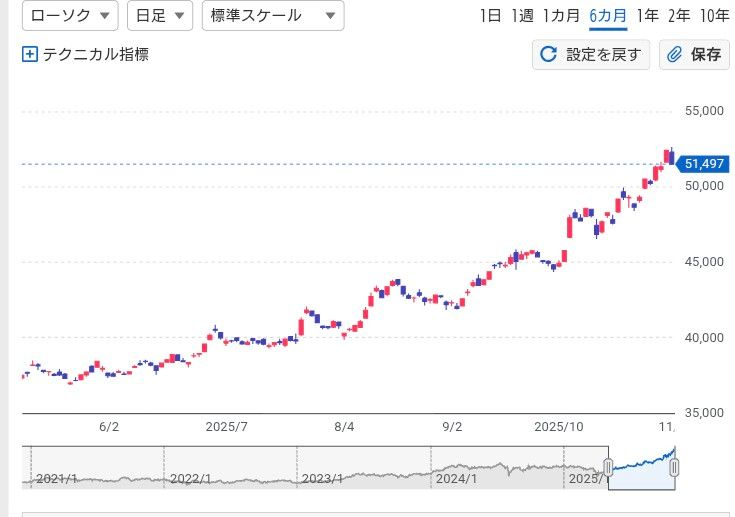Open the ローソク chart type dropdown
Screen dimensions: 735x517
[x=69, y=16]
